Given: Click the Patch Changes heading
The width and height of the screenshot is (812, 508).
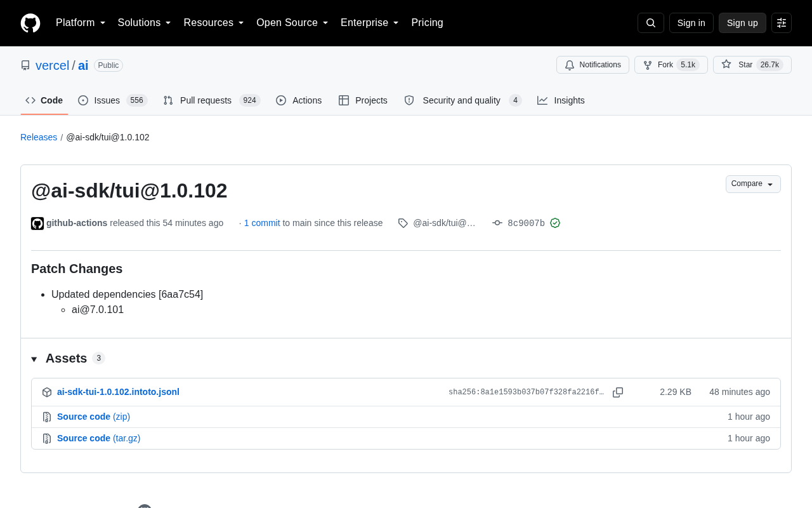Looking at the screenshot, I should pyautogui.click(x=77, y=269).
